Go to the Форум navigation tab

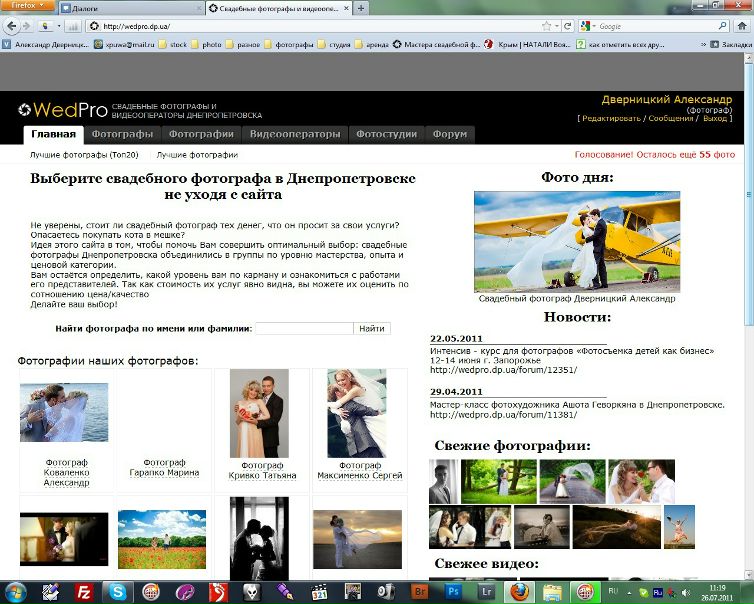448,134
